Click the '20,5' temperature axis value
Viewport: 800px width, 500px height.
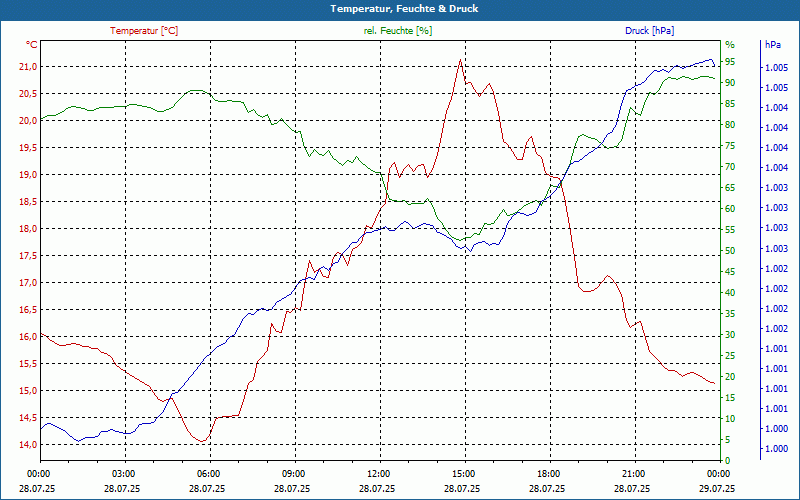click(x=29, y=94)
